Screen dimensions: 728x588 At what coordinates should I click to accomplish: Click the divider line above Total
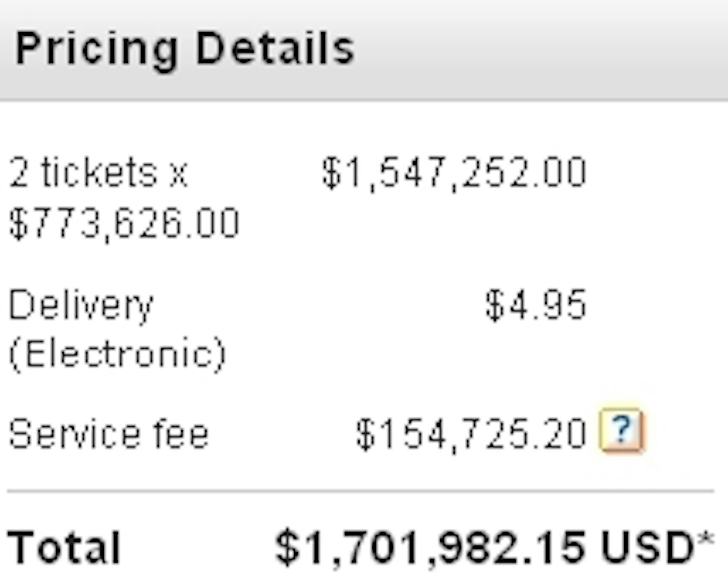[x=361, y=491]
